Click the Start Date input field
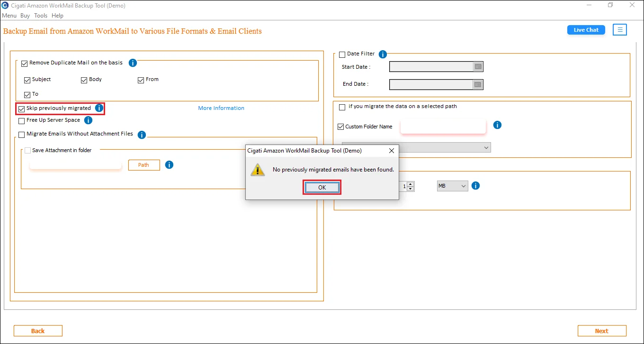 click(431, 67)
